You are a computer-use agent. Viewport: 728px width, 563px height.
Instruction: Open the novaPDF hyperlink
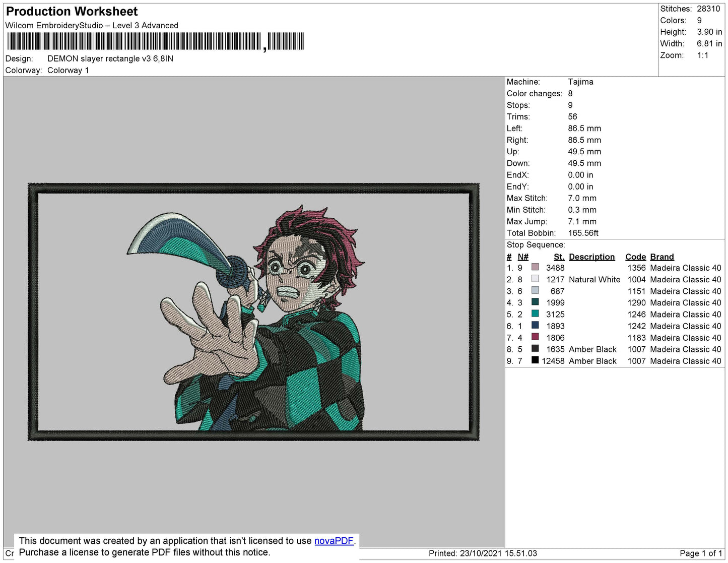point(334,540)
